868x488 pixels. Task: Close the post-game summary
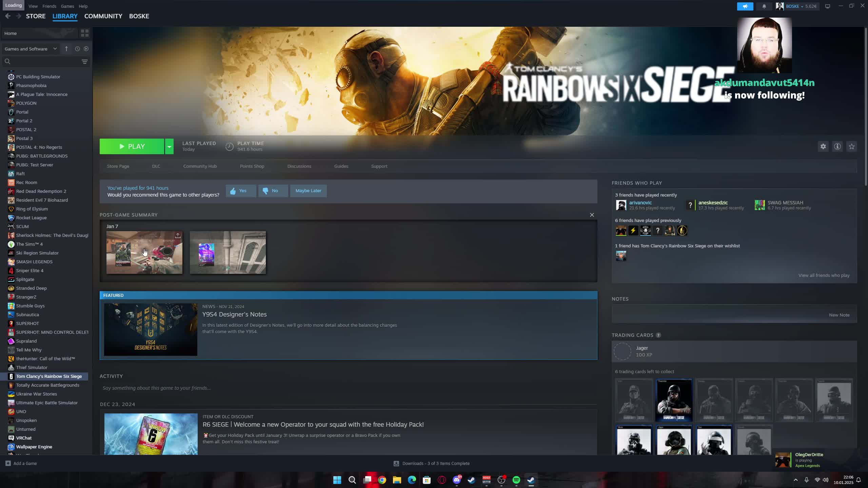tap(592, 215)
